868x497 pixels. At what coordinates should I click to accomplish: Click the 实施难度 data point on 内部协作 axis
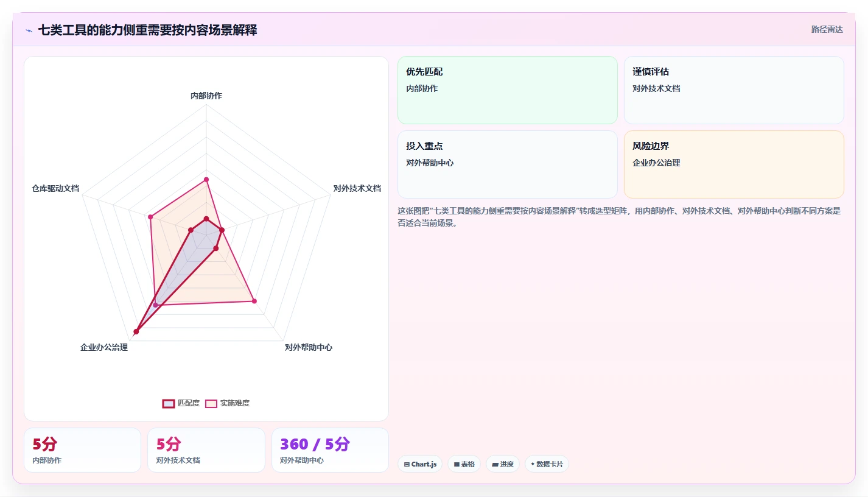[x=206, y=180]
